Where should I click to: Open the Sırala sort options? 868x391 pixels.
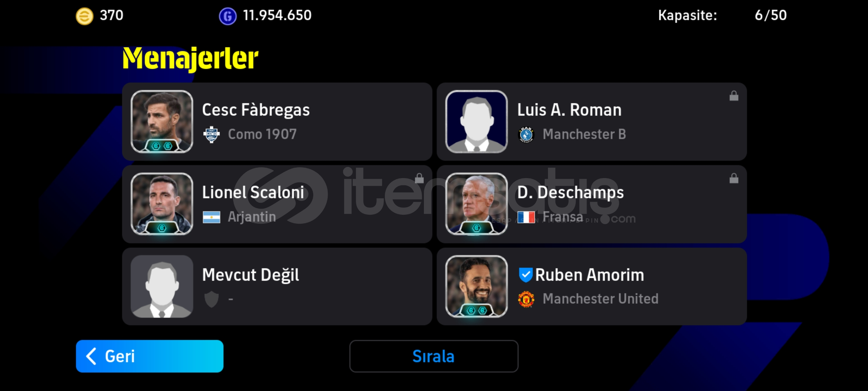[x=434, y=356]
